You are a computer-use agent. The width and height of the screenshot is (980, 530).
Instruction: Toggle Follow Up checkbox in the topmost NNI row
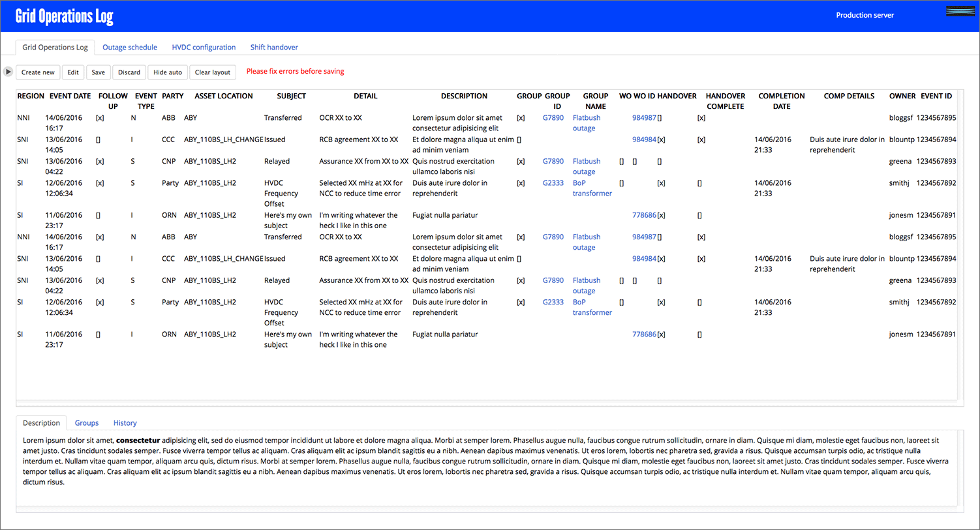click(100, 118)
